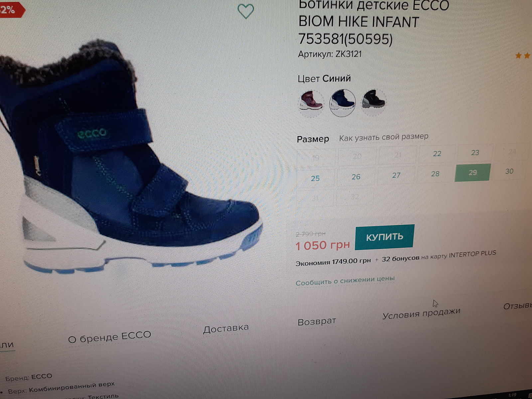Choose size 23
The width and height of the screenshot is (532, 399).
(x=475, y=153)
